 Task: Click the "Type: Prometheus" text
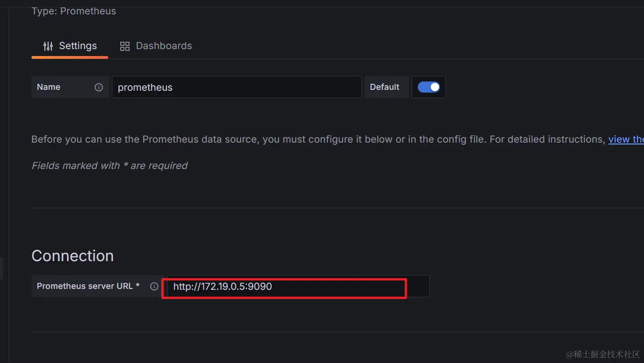(74, 11)
